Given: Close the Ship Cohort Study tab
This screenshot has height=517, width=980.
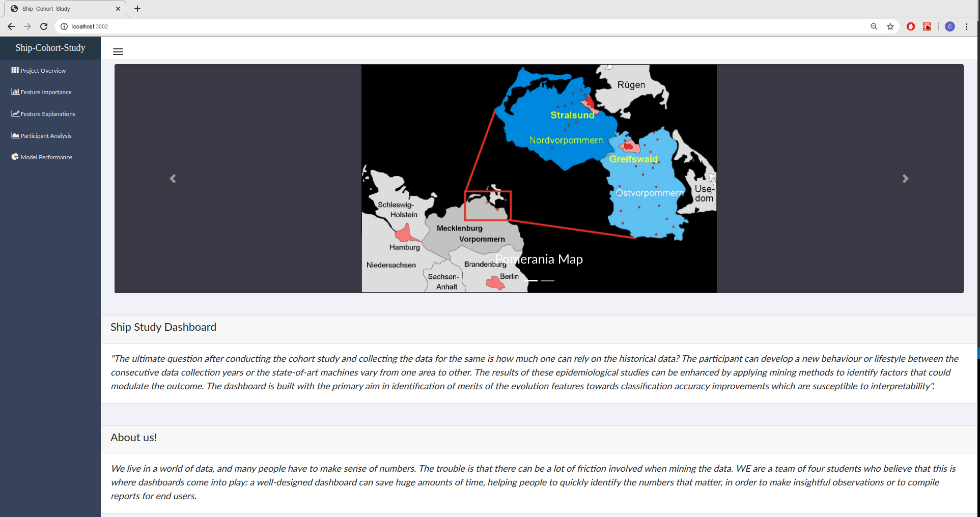Looking at the screenshot, I should click(118, 9).
